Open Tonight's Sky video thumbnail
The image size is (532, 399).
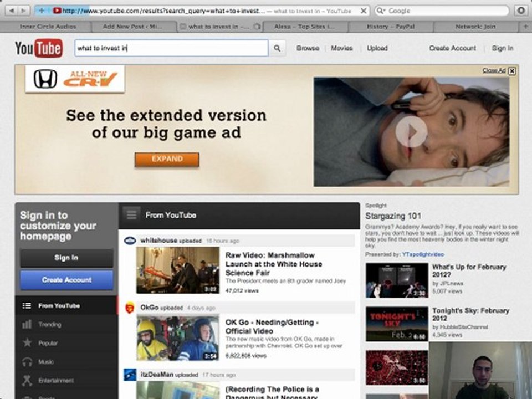(397, 324)
